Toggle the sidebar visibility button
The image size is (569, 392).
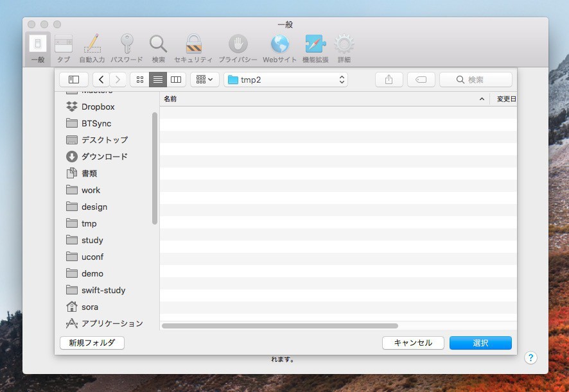[x=74, y=80]
